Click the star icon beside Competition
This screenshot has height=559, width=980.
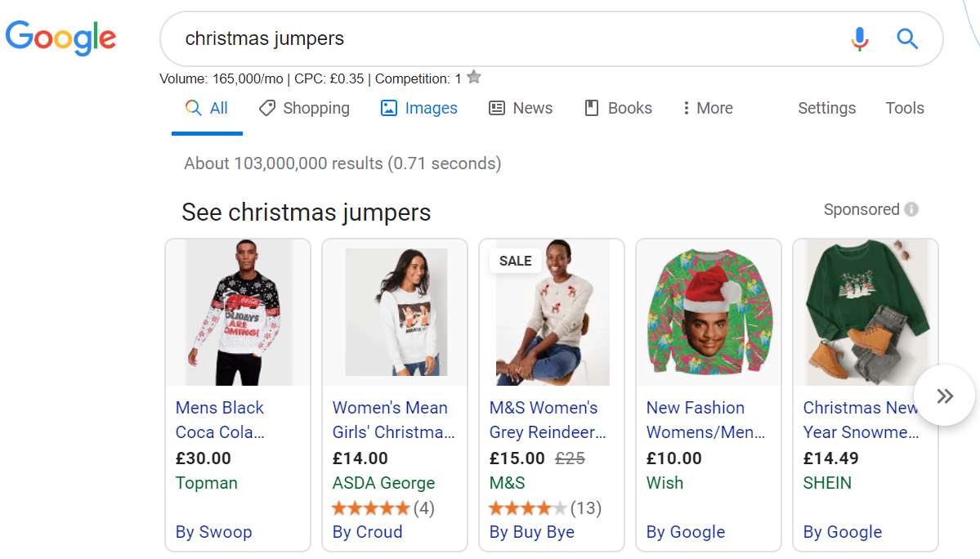tap(474, 78)
